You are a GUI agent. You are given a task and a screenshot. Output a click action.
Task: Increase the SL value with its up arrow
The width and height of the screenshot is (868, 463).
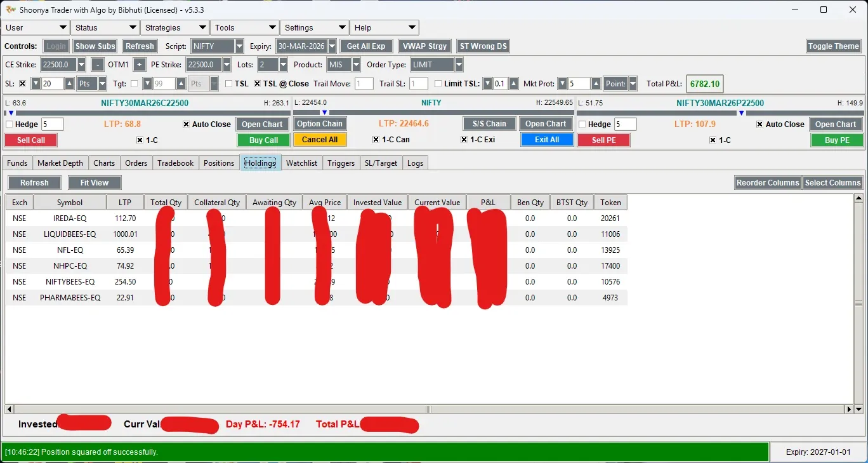(70, 84)
